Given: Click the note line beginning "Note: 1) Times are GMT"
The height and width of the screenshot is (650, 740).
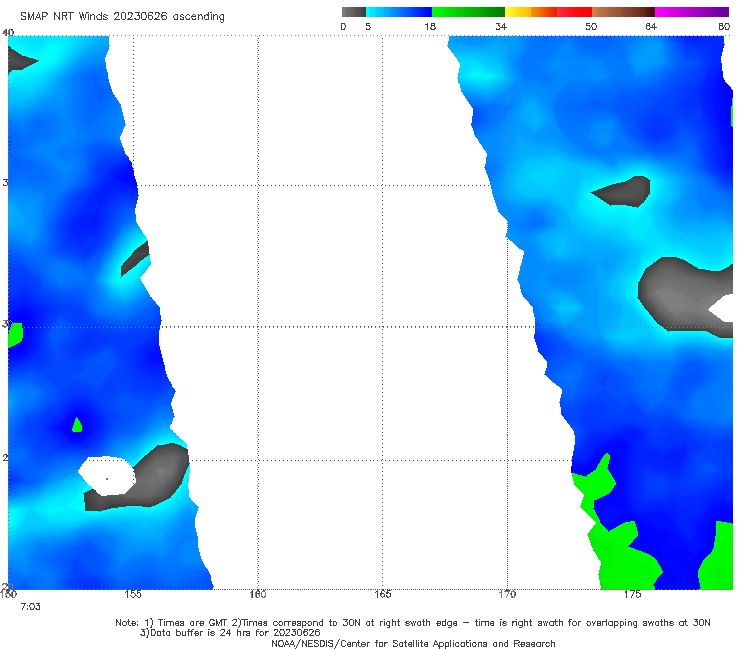Looking at the screenshot, I should [412, 623].
